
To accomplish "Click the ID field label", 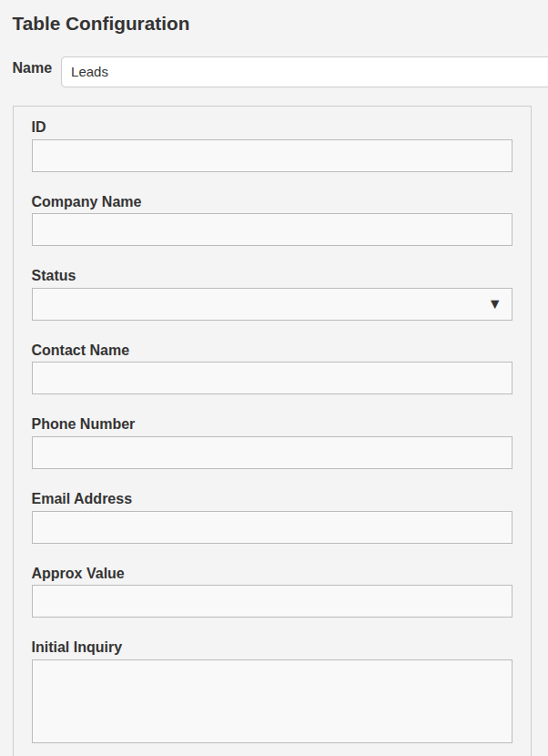I will (x=39, y=127).
